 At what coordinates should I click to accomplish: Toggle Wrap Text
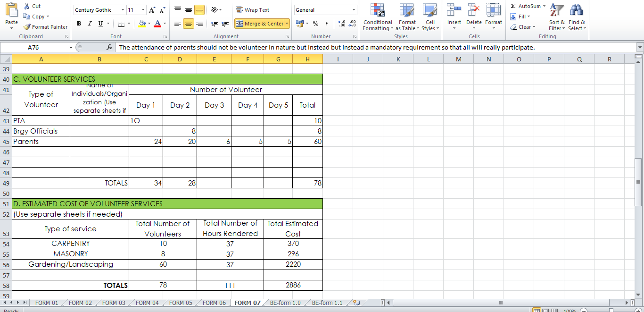pyautogui.click(x=253, y=10)
